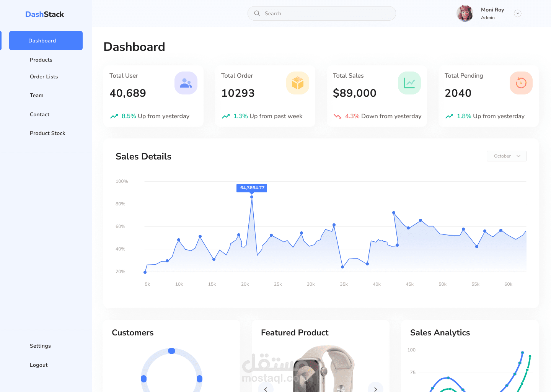
Task: Click the Dashboard page title
Action: pos(134,47)
